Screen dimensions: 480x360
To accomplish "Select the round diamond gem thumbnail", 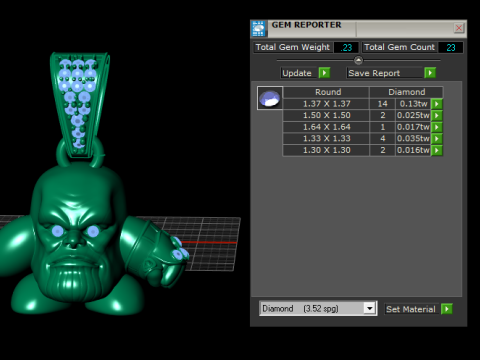I will click(x=270, y=98).
